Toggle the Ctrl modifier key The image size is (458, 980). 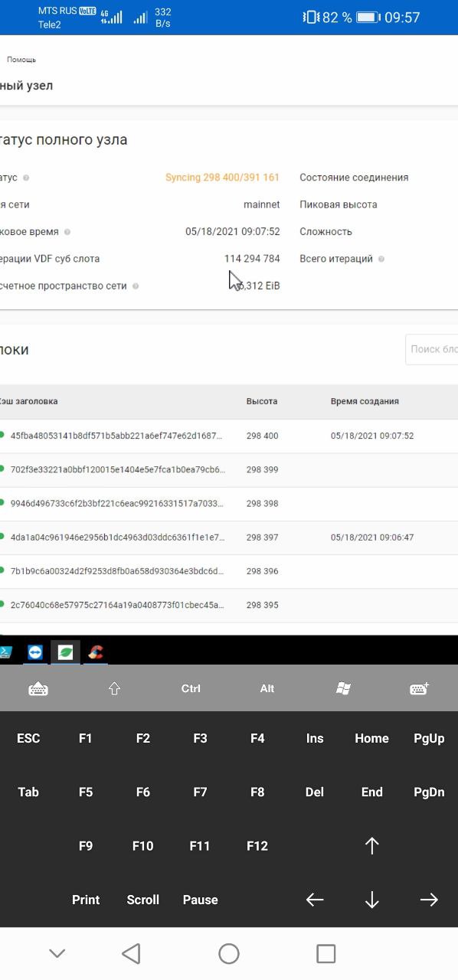point(191,688)
